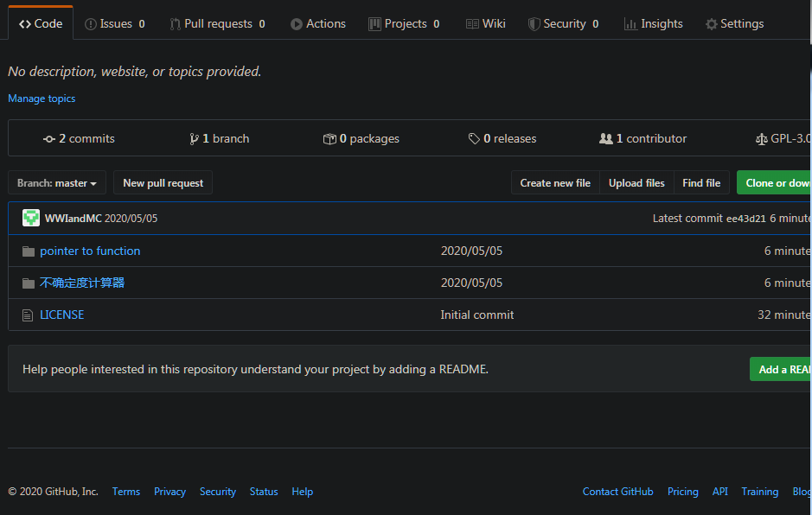This screenshot has height=515, width=812.
Task: Open the Initial commit message link
Action: pos(477,315)
